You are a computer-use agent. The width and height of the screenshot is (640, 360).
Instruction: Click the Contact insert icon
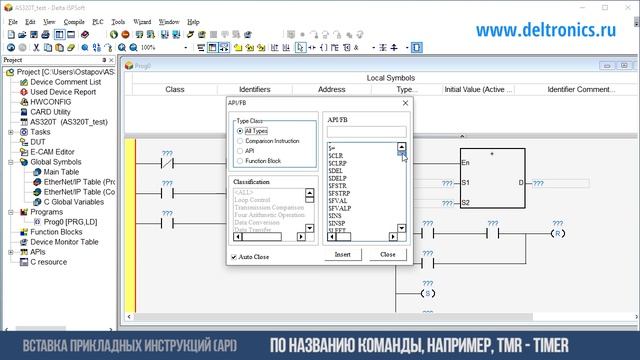(312, 48)
